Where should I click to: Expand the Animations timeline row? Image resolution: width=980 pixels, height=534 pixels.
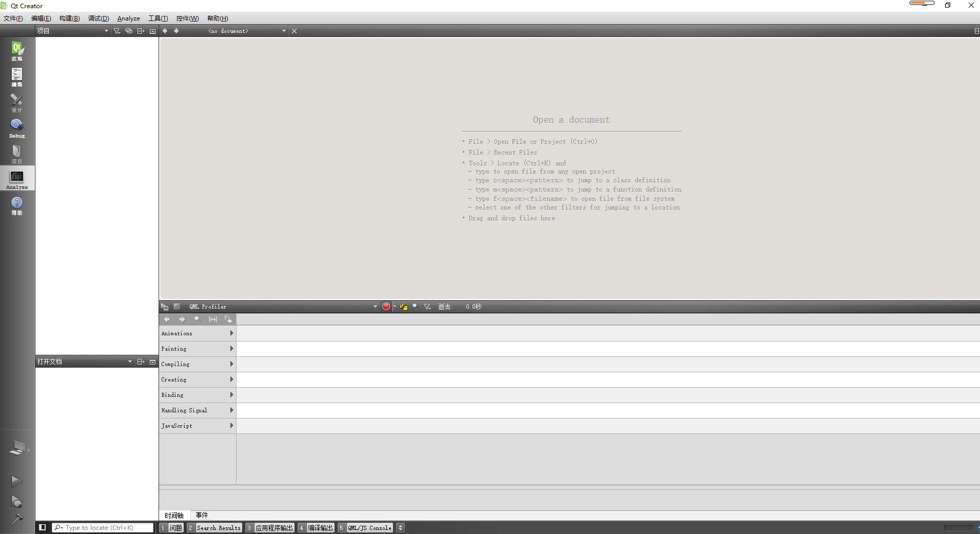point(231,333)
